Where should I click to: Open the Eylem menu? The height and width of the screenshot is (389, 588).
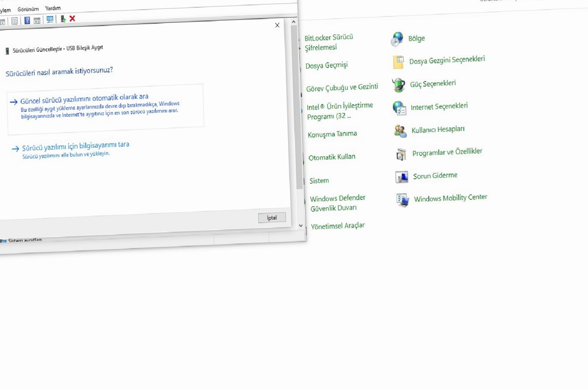(5, 10)
